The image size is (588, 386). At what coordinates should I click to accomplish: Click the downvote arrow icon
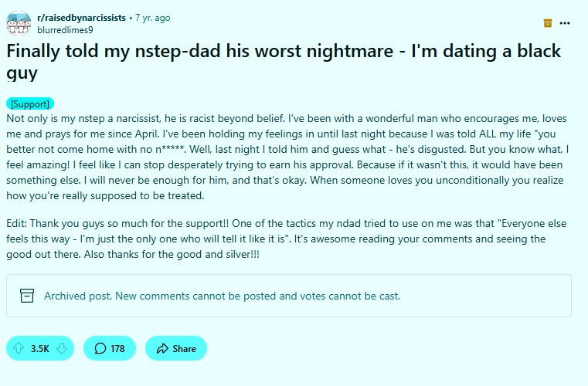point(62,348)
